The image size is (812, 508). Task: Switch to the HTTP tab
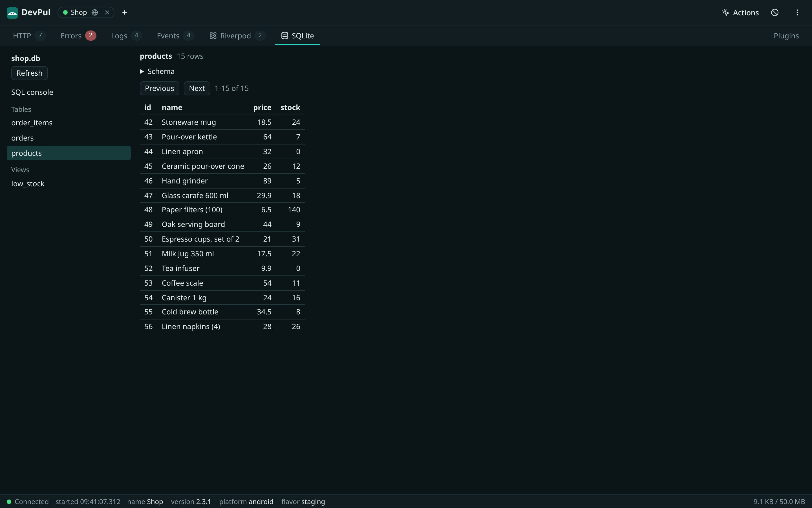(29, 36)
